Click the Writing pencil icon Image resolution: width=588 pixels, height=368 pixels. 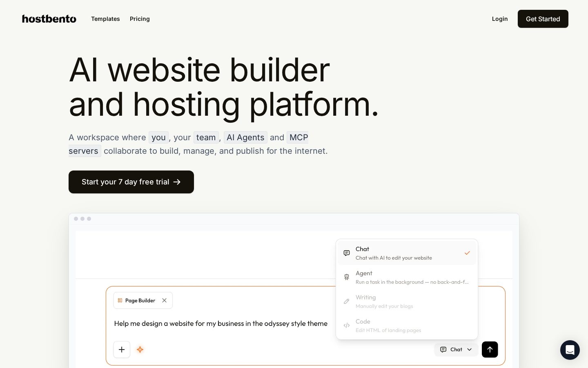347,301
